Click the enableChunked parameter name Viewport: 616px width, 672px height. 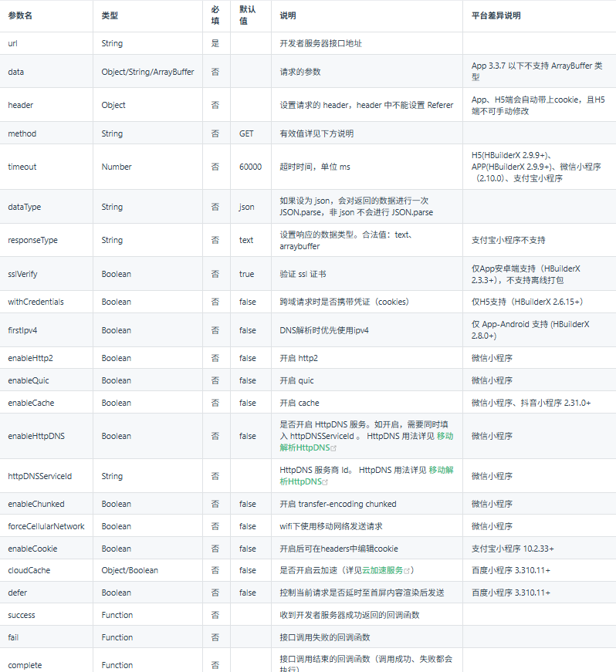[36, 504]
